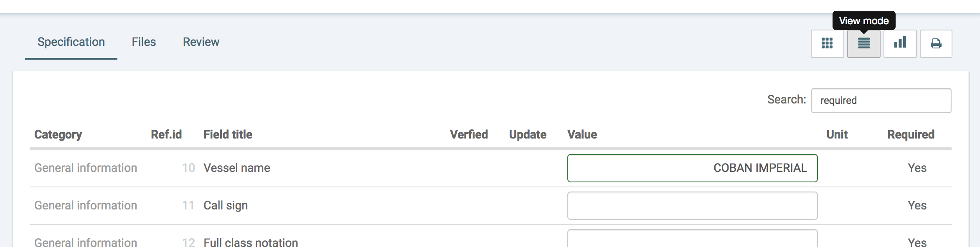
Task: Sort by the Verfied column header
Action: (x=469, y=134)
